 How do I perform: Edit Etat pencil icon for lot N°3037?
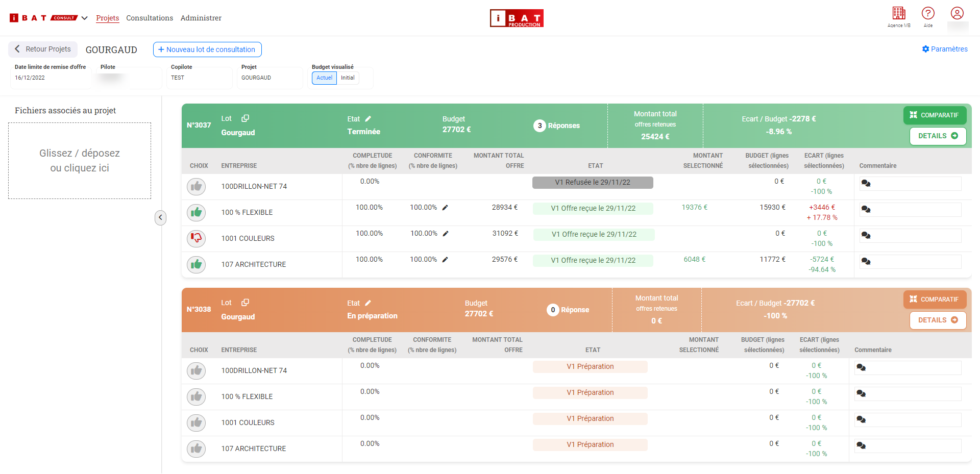tap(368, 119)
